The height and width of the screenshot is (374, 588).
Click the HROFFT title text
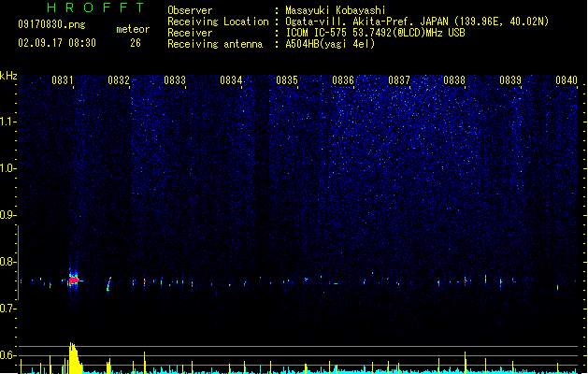point(95,7)
